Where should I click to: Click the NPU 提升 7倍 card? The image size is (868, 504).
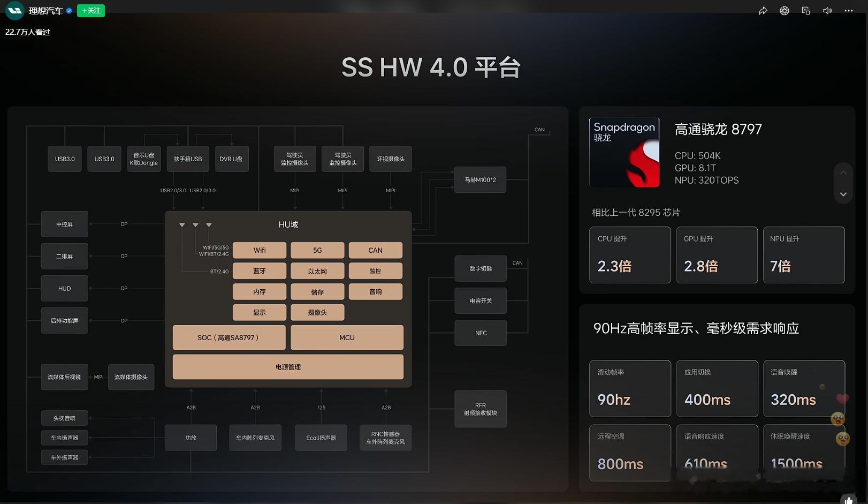click(804, 255)
